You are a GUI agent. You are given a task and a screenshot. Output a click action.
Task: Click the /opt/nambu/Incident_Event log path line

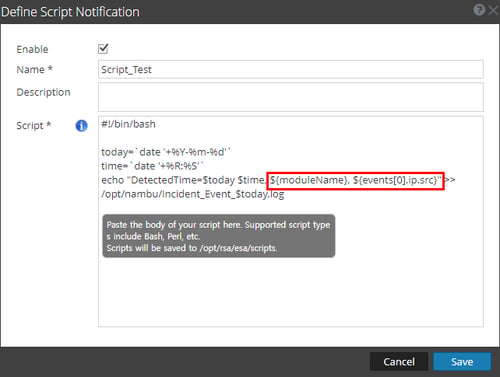(193, 194)
